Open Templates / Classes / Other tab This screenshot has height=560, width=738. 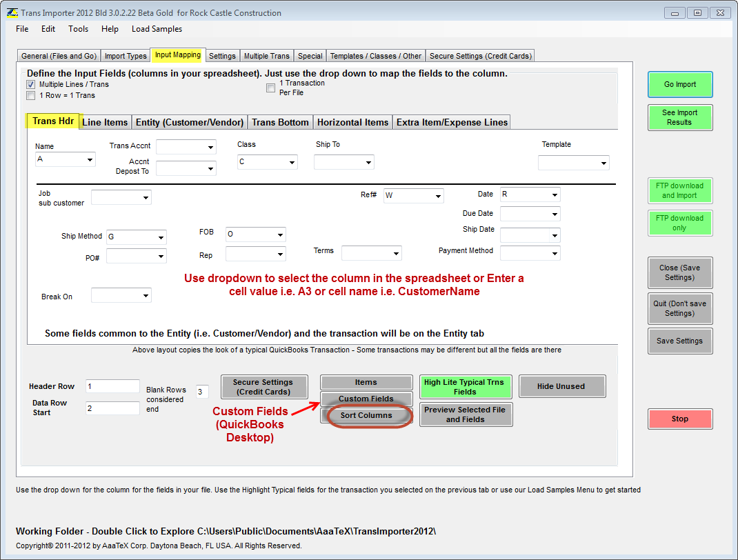click(x=376, y=56)
